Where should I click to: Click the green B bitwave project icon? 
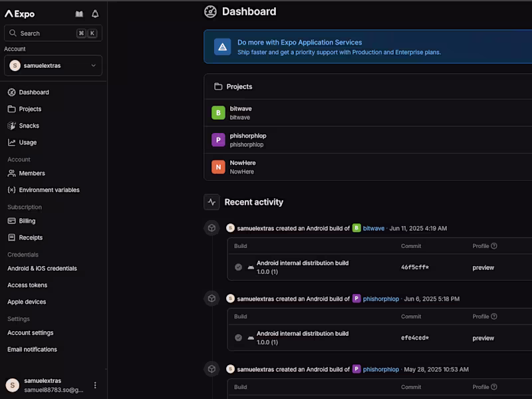pyautogui.click(x=218, y=112)
